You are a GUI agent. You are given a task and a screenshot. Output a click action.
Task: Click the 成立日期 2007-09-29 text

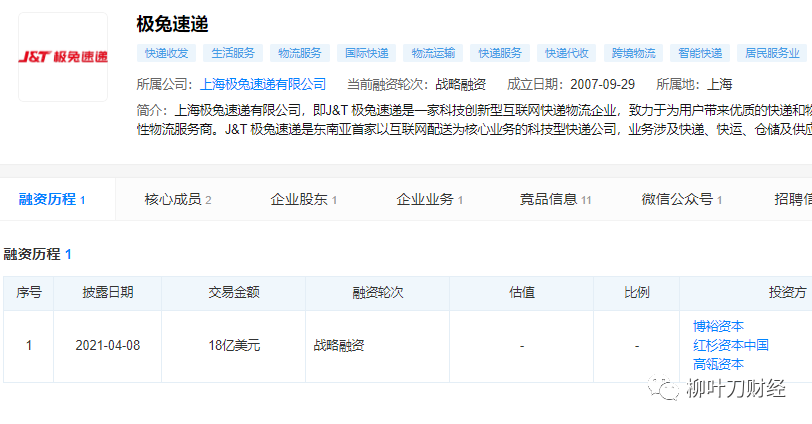point(571,84)
